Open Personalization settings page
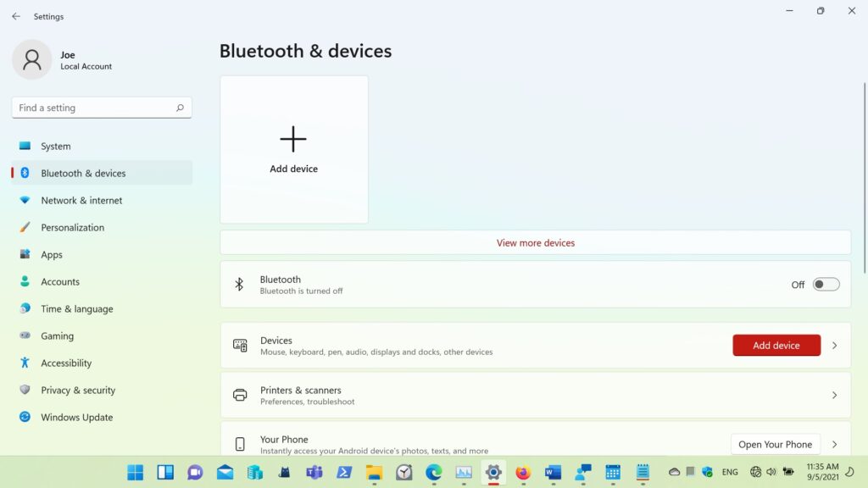The height and width of the screenshot is (488, 868). pyautogui.click(x=72, y=228)
